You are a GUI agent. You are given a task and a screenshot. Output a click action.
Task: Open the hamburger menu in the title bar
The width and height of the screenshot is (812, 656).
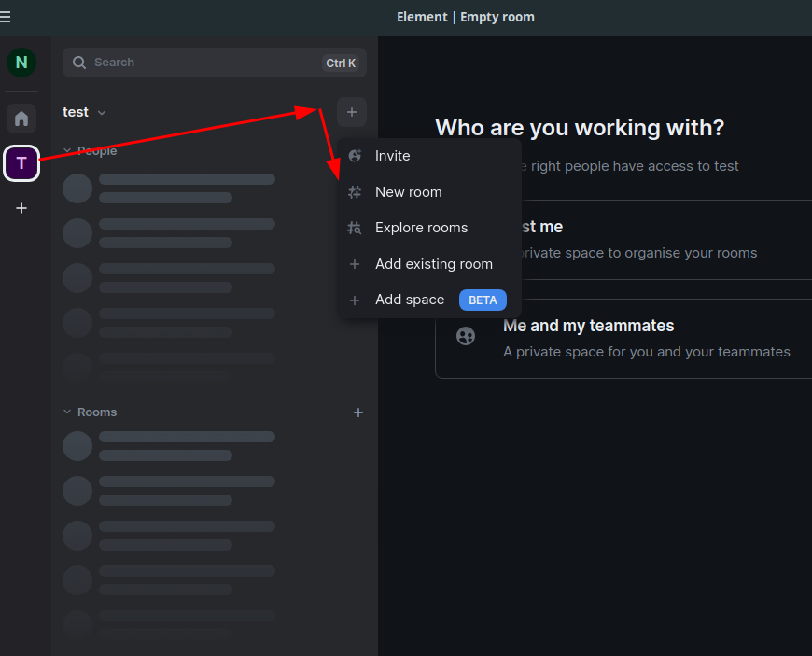point(6,17)
